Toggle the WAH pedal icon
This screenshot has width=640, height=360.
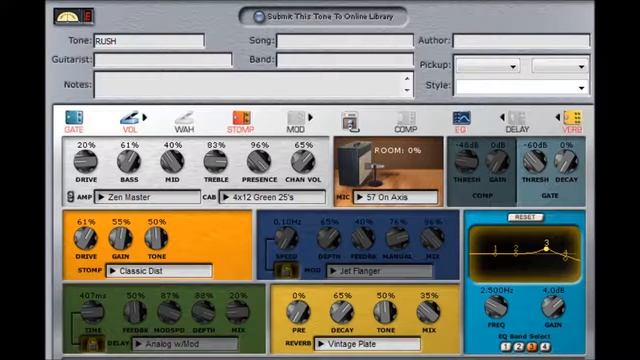tap(184, 118)
